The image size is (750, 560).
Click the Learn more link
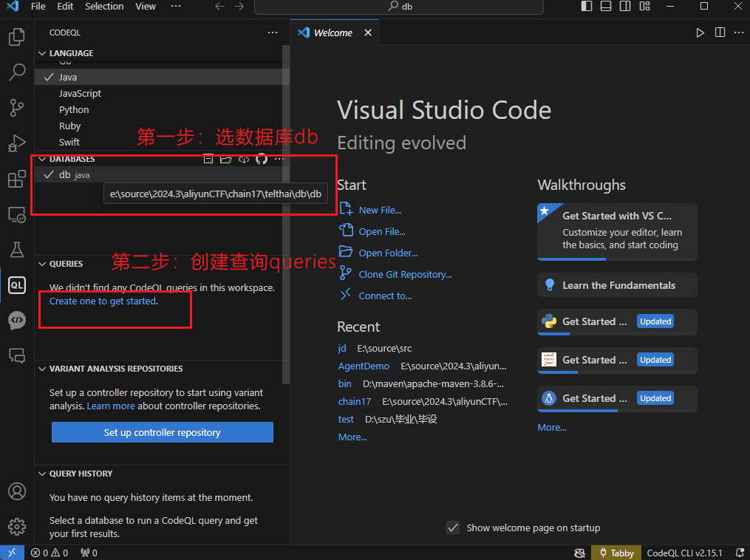(111, 406)
